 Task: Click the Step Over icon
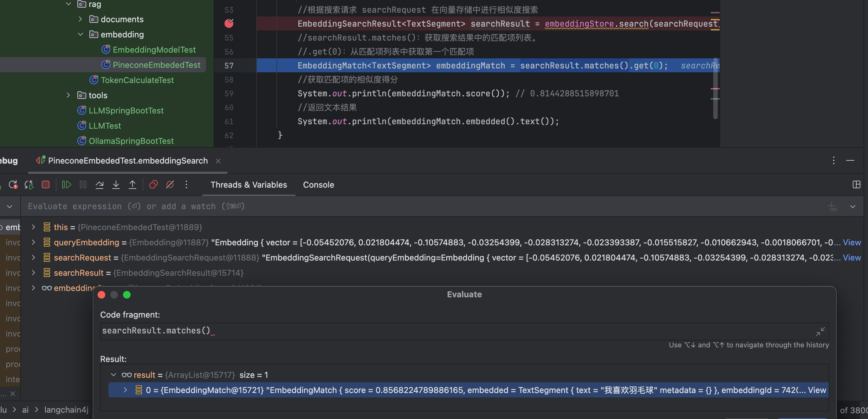[x=100, y=184]
